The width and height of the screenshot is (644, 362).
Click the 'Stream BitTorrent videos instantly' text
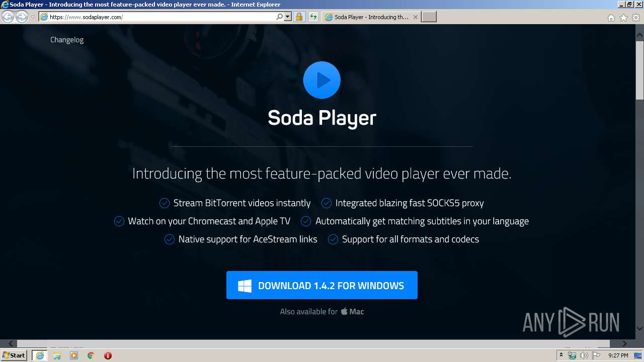pyautogui.click(x=242, y=203)
